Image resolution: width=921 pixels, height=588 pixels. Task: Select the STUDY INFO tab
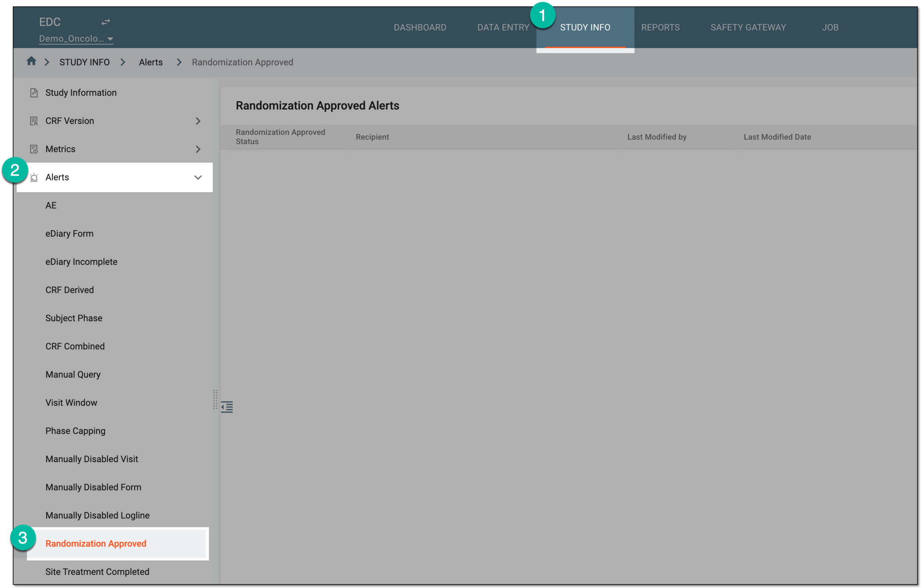click(585, 28)
